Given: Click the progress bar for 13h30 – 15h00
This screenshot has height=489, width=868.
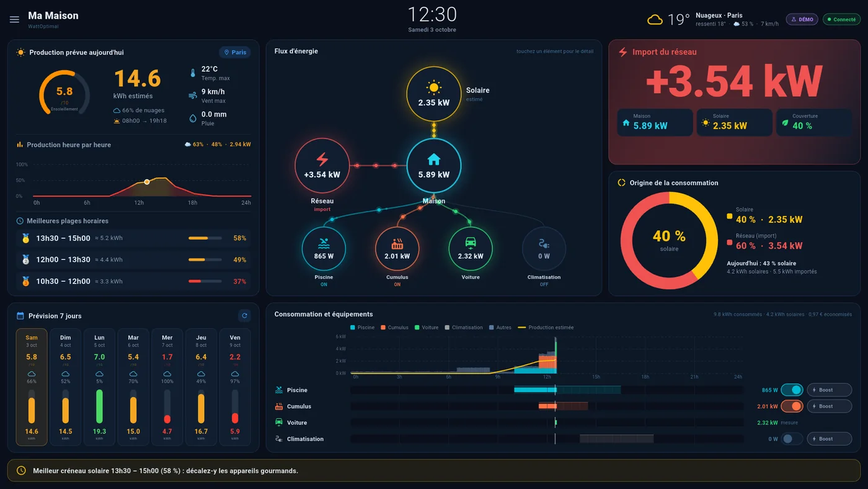Looking at the screenshot, I should pos(205,238).
